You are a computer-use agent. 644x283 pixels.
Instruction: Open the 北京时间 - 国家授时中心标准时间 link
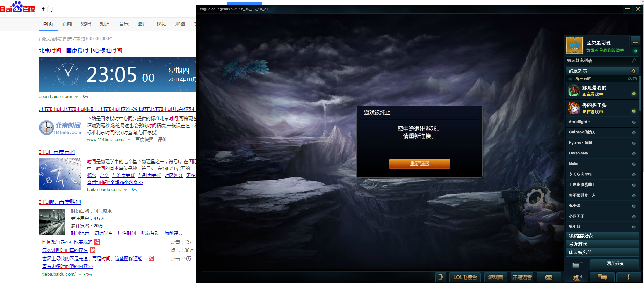click(80, 51)
